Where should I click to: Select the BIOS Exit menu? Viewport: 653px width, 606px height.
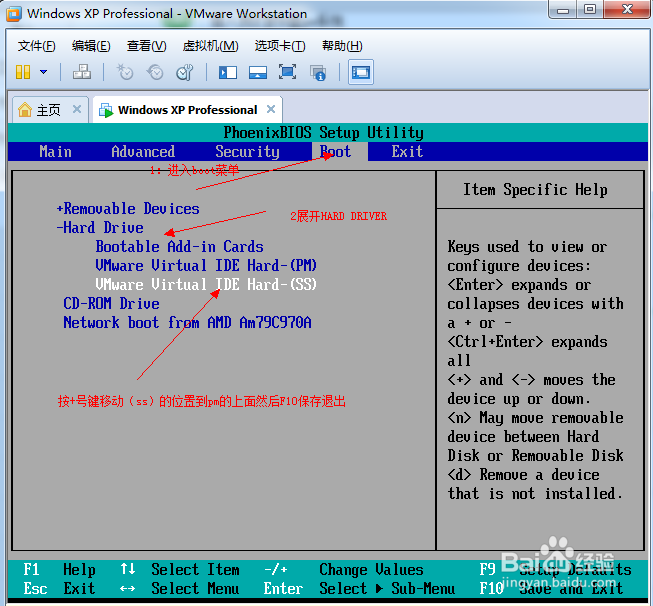[407, 152]
